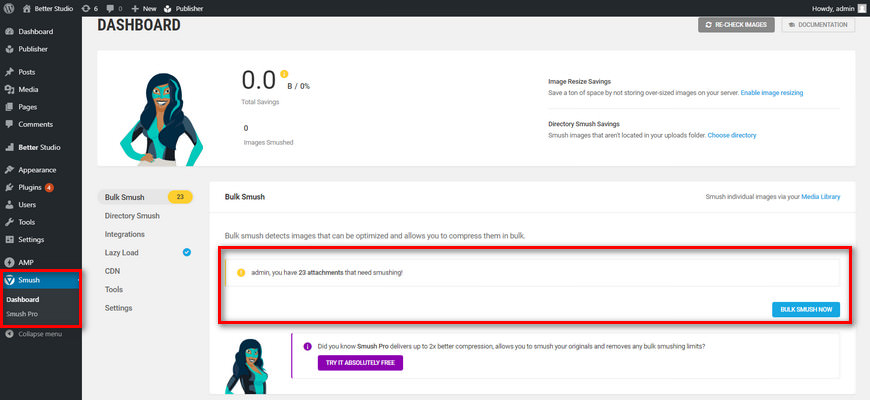870x400 pixels.
Task: Click the blue checkmark next to Lazy Load
Action: 187,252
